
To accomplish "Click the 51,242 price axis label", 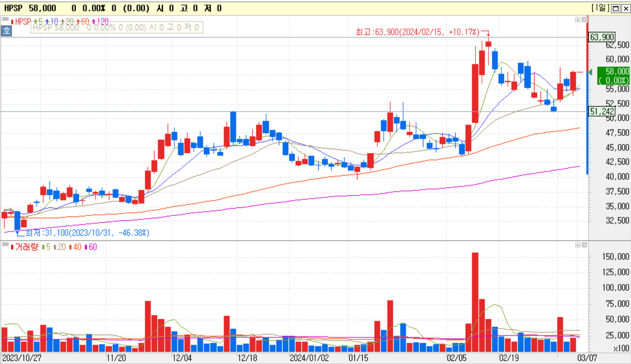I will (602, 111).
